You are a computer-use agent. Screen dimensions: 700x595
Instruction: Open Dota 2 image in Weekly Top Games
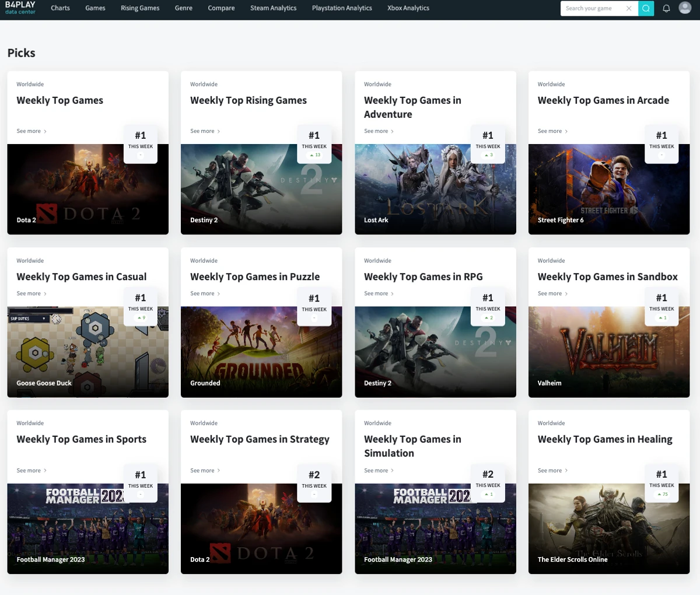(87, 189)
